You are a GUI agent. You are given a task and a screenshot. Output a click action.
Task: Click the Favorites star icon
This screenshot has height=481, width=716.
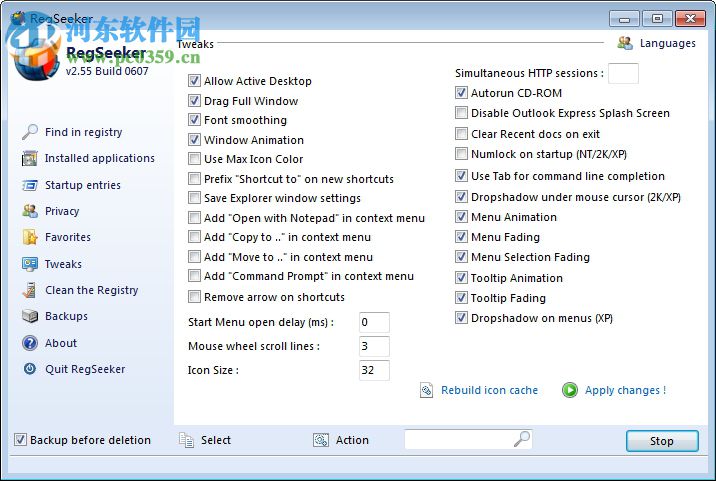pyautogui.click(x=29, y=238)
